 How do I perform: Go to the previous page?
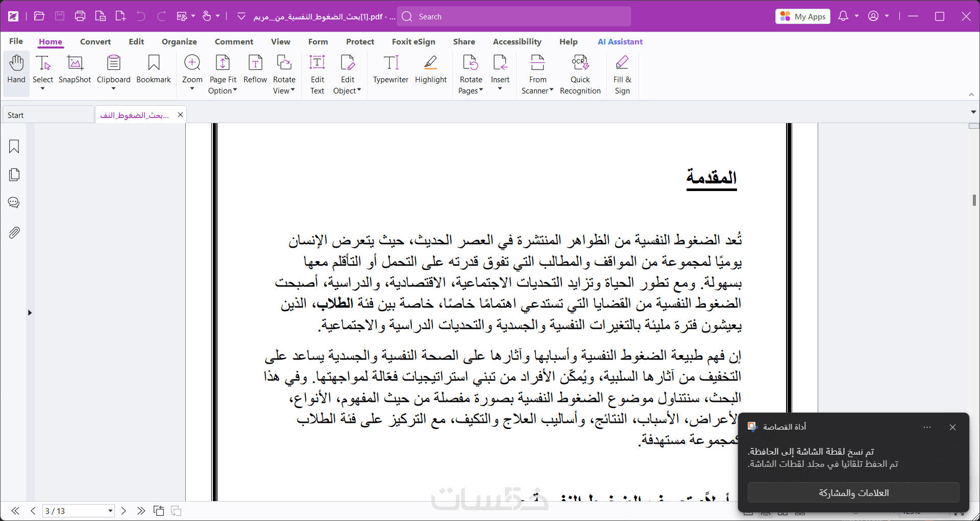pyautogui.click(x=33, y=511)
